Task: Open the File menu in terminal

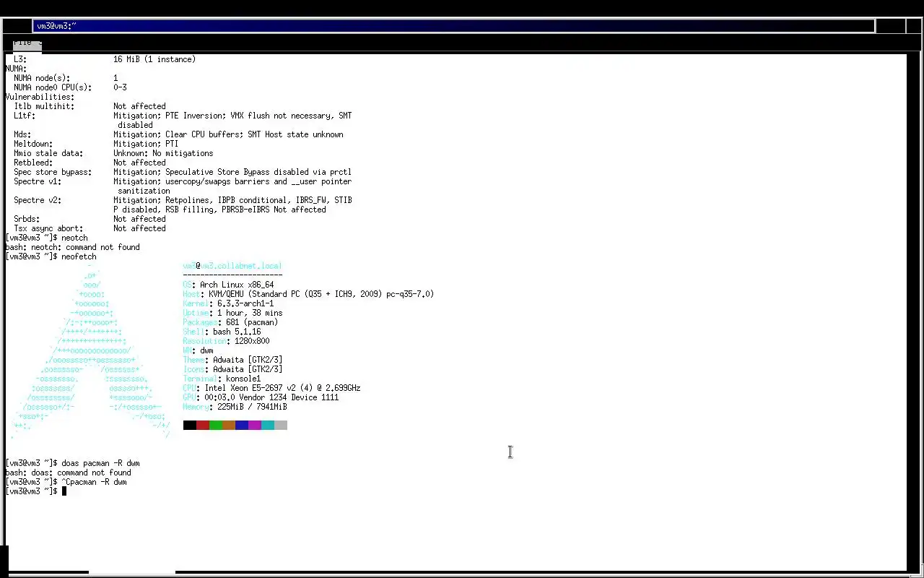Action: [x=21, y=43]
